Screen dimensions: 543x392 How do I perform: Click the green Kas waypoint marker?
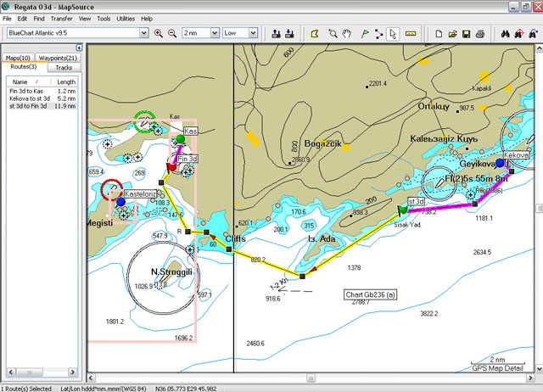[x=180, y=139]
